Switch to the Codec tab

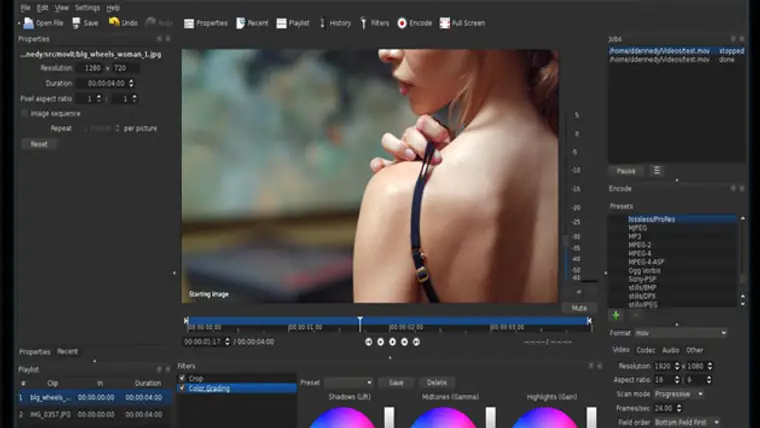(646, 350)
